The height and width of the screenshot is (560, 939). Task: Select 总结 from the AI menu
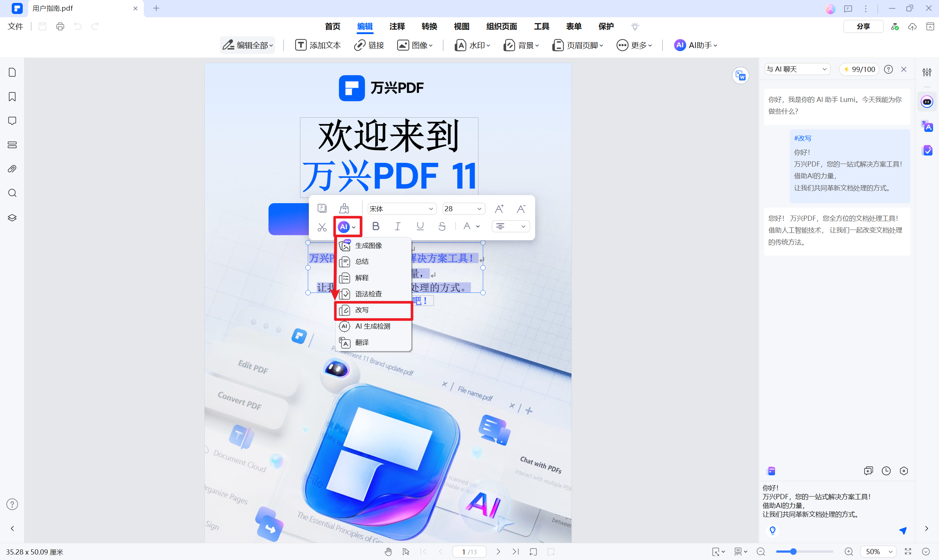[x=374, y=261]
